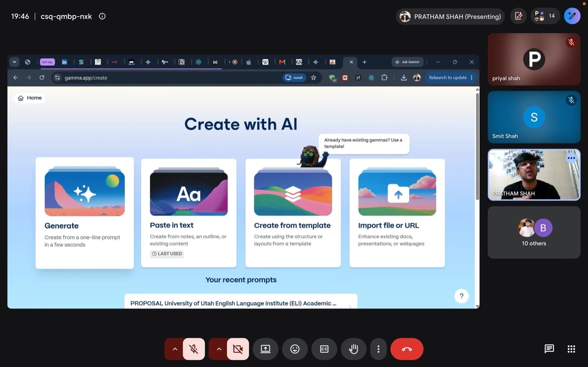The height and width of the screenshot is (367, 588).
Task: Click the meeting code csq-qmbp-nxk
Action: click(x=66, y=16)
